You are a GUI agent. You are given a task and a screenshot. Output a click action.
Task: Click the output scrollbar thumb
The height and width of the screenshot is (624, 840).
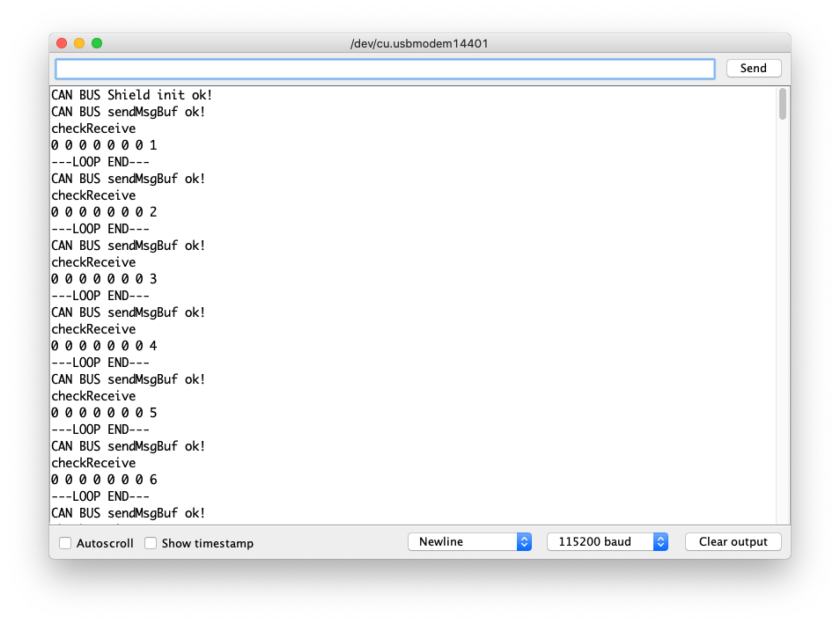tap(783, 104)
